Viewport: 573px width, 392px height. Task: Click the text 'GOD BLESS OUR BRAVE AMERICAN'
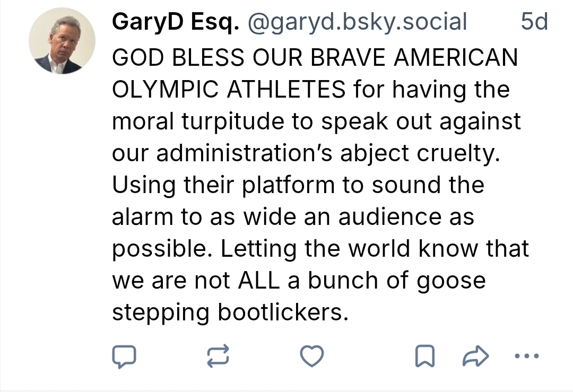coord(315,58)
